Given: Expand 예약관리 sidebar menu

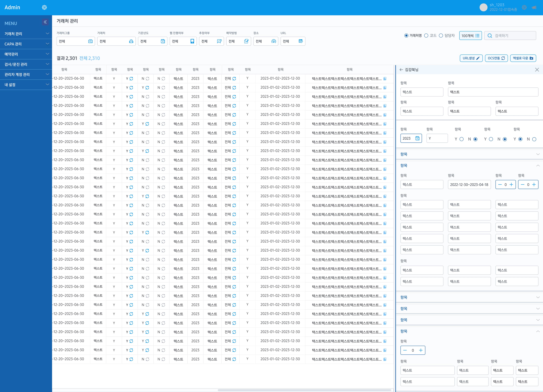Looking at the screenshot, I should [26, 54].
